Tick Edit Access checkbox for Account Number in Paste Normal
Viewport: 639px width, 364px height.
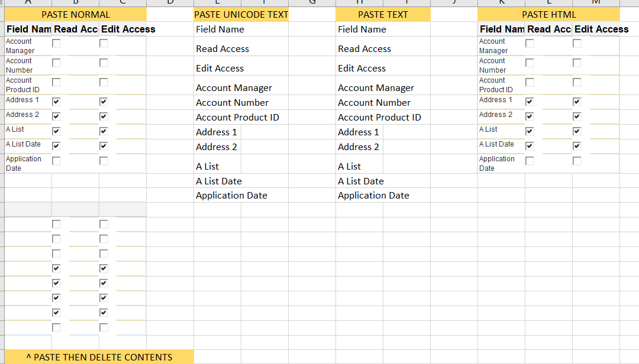pyautogui.click(x=104, y=63)
